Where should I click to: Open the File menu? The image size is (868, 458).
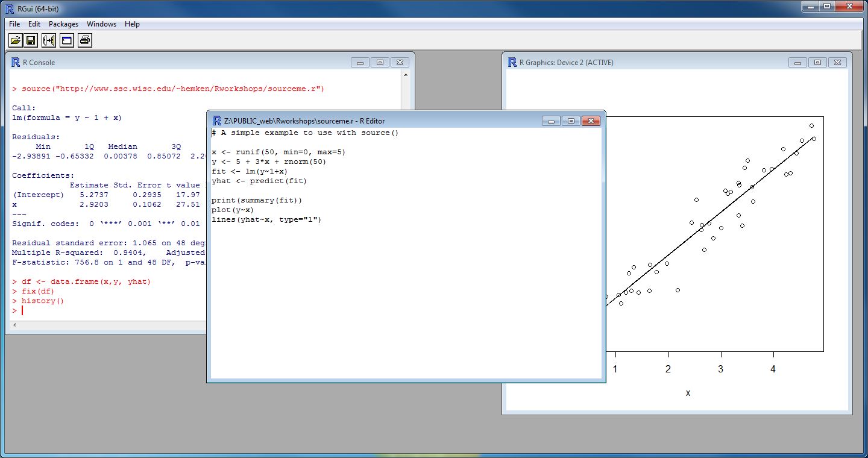click(14, 24)
